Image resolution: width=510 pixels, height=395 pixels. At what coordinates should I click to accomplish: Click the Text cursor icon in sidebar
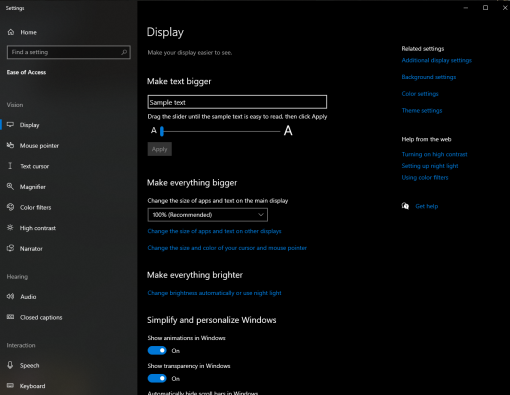pos(10,166)
